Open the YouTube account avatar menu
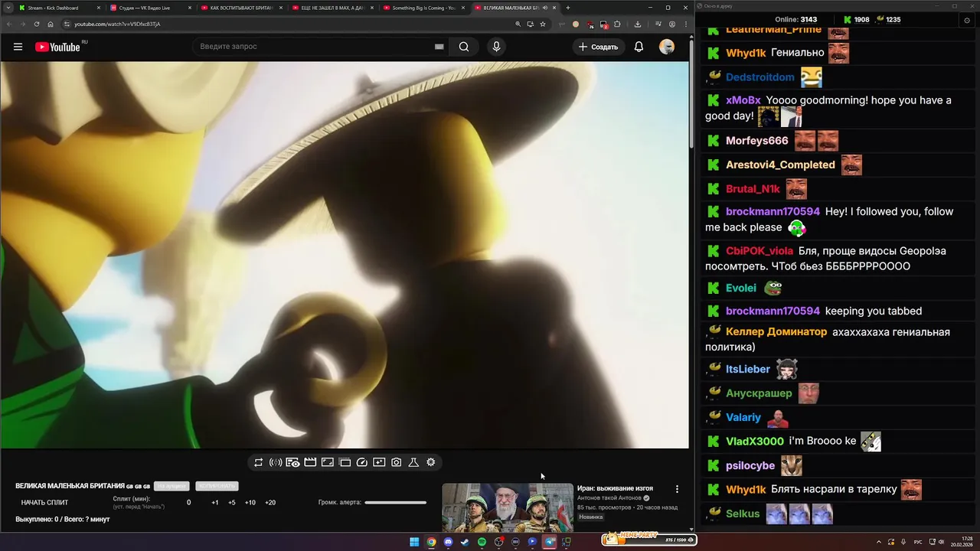 click(667, 47)
